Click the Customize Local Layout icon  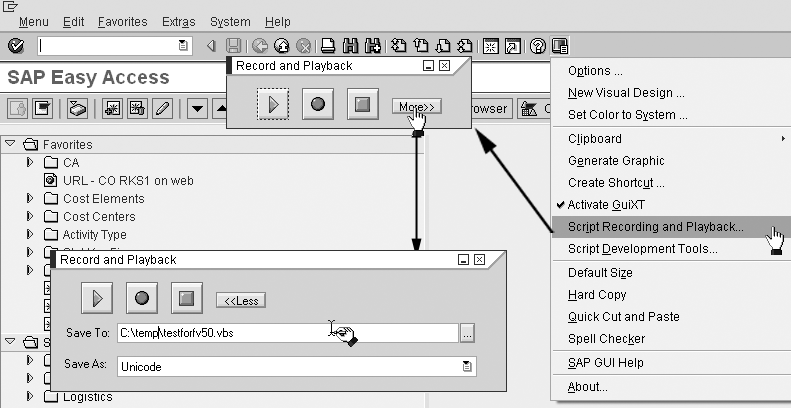[x=560, y=46]
